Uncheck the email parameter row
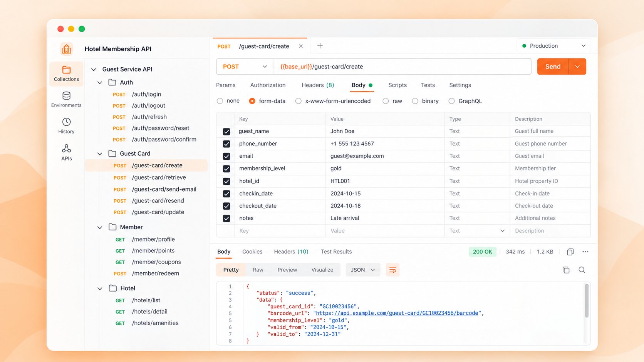The image size is (644, 362). click(226, 156)
